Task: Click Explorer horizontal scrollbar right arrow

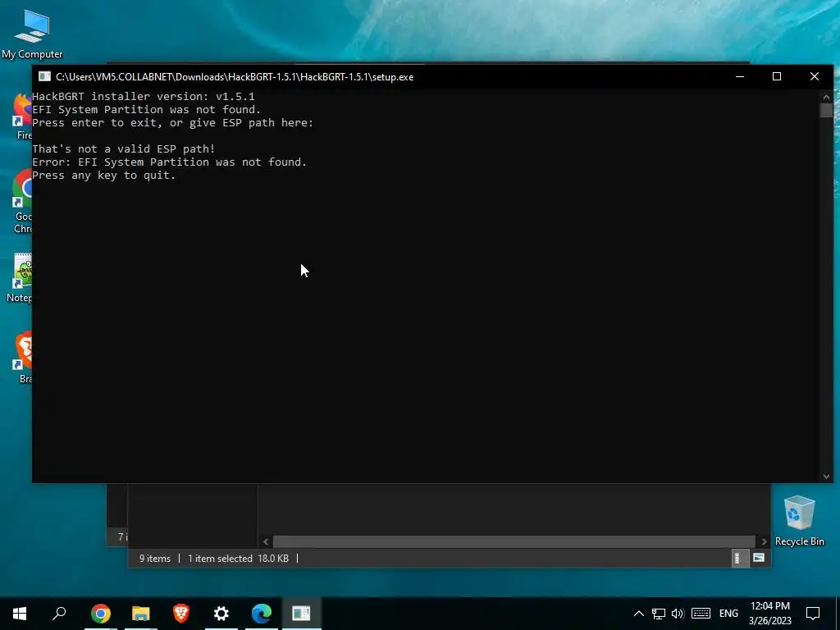Action: 764,541
